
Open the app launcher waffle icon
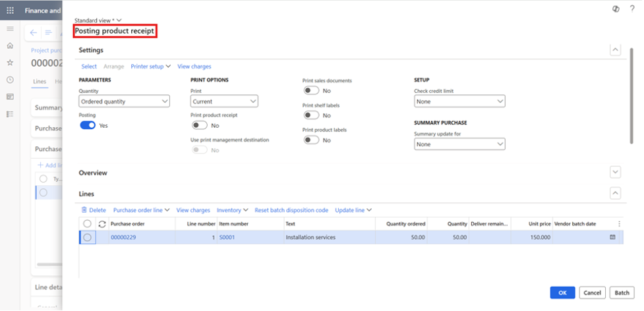click(x=11, y=11)
